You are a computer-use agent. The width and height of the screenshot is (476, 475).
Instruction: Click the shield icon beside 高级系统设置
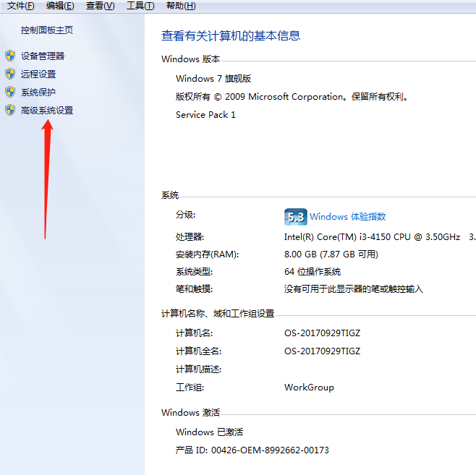(10, 111)
